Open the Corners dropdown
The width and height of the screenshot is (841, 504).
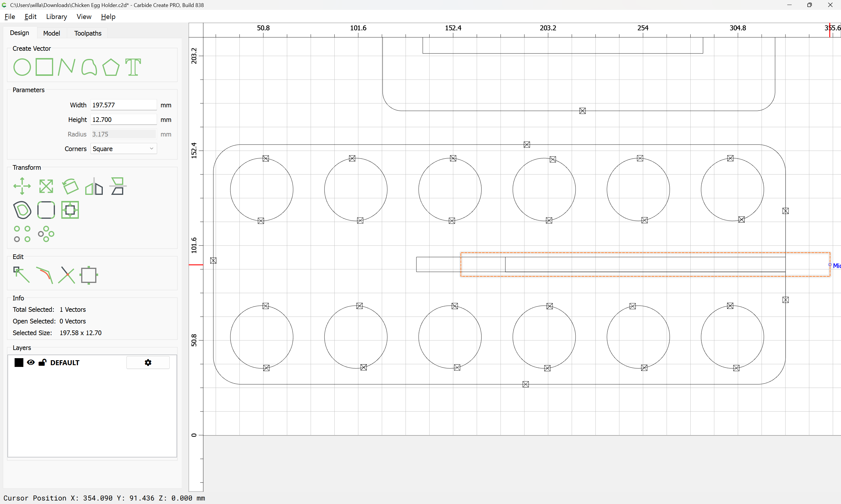(x=124, y=149)
